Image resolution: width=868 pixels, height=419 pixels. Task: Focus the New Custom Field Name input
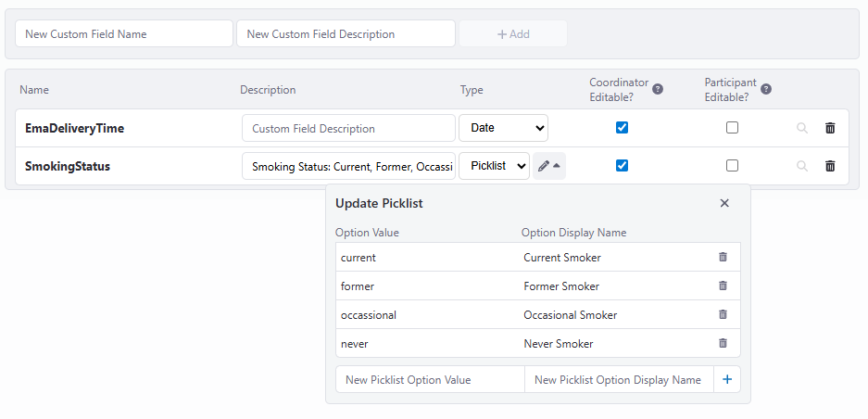pos(124,34)
